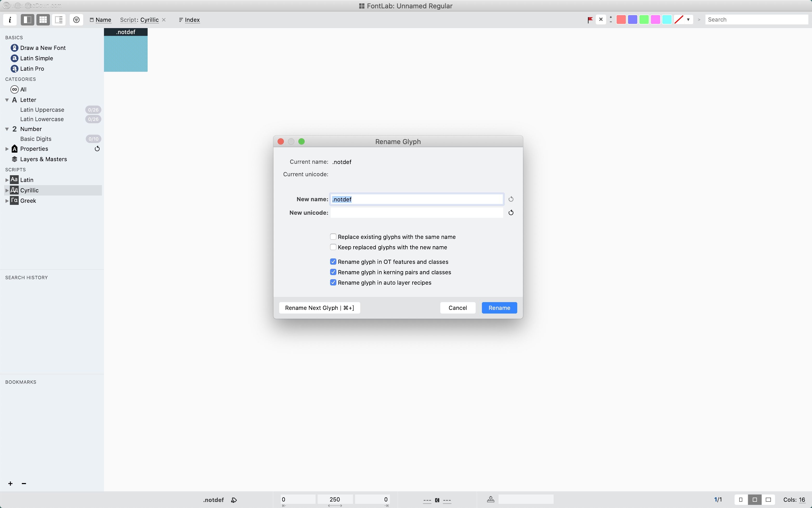Screen dimensions: 812x508
Task: Reset the New name field
Action: [511, 199]
